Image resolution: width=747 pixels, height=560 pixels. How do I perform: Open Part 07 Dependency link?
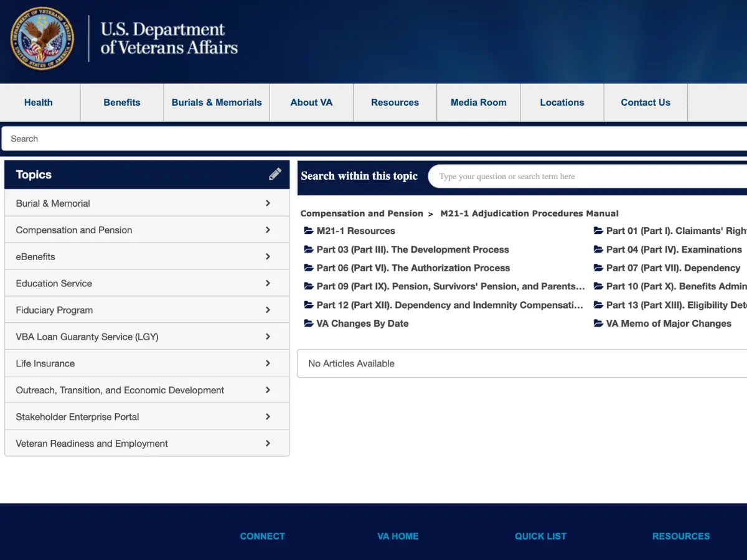(674, 268)
